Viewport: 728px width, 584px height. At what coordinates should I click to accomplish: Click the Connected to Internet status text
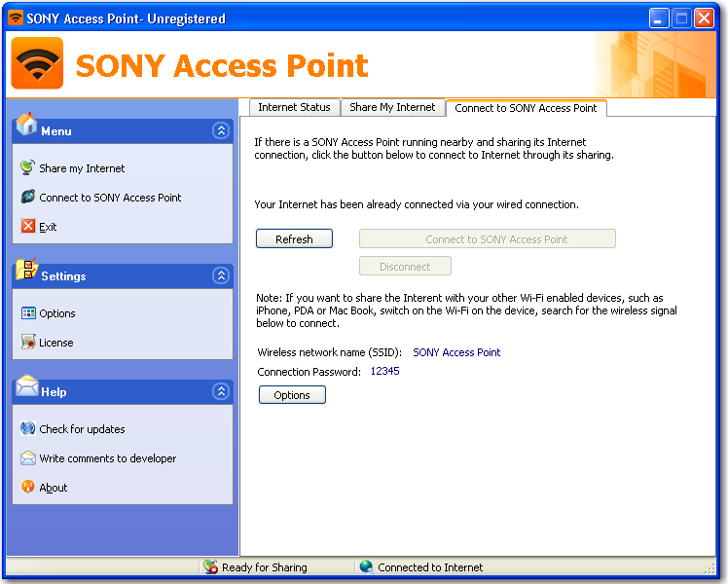tap(430, 567)
